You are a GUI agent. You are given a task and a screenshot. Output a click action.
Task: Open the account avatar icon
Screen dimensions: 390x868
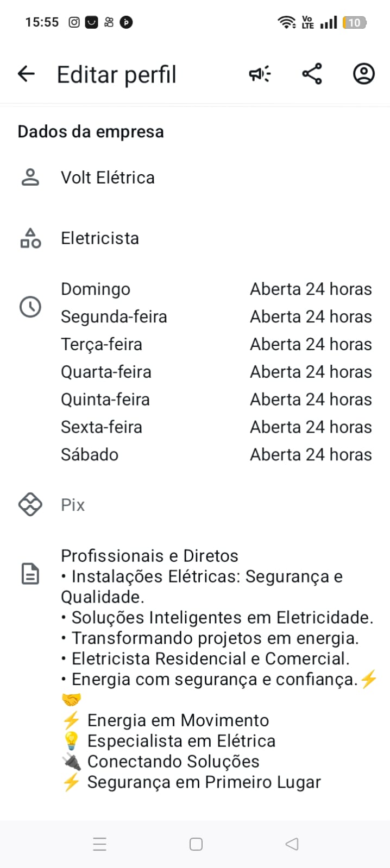(x=363, y=74)
